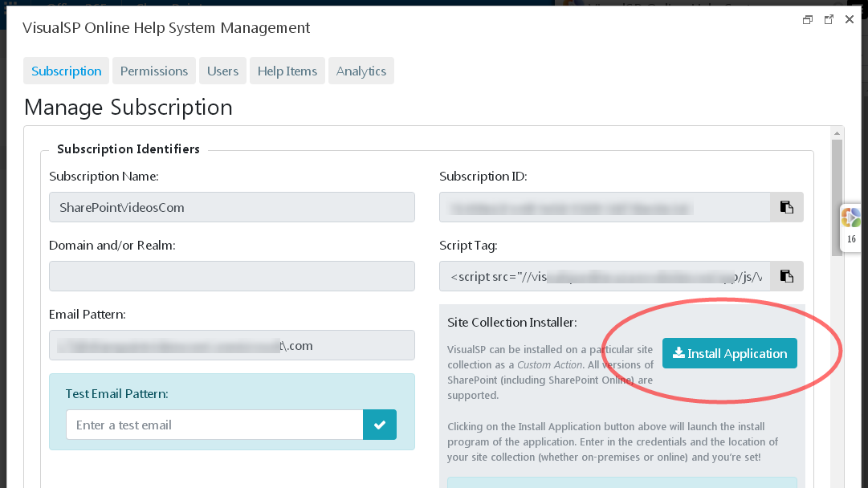This screenshot has height=488, width=868.
Task: Click the test email input box
Action: click(x=214, y=425)
